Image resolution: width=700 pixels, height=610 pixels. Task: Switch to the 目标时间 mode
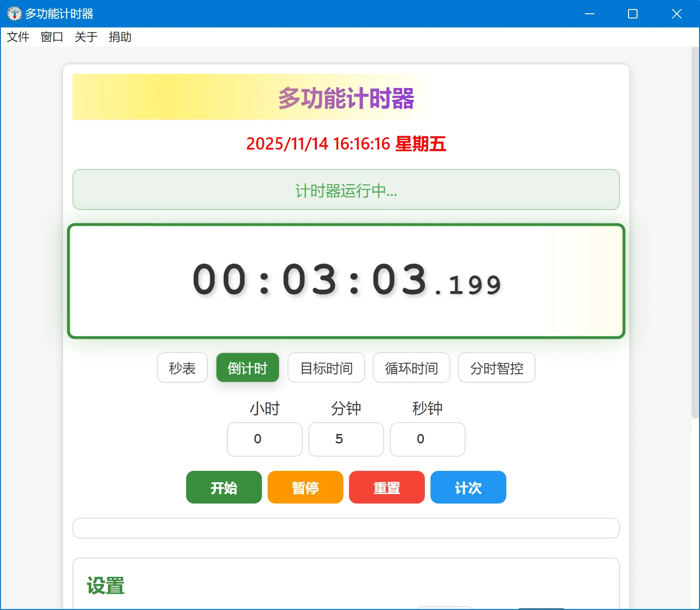point(326,368)
